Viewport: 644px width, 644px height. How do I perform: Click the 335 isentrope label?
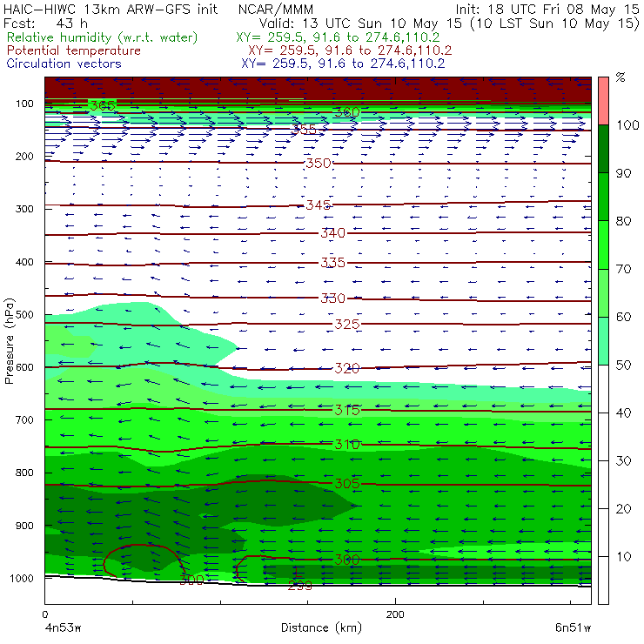[332, 262]
